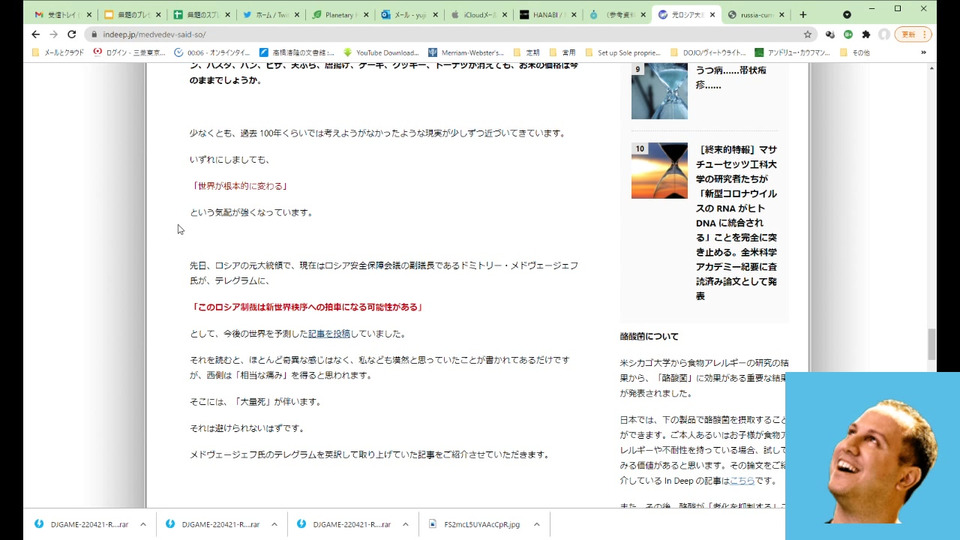
Task: Click the address bar URL indeep.jp/medvedev-said-so/
Action: pyautogui.click(x=154, y=34)
